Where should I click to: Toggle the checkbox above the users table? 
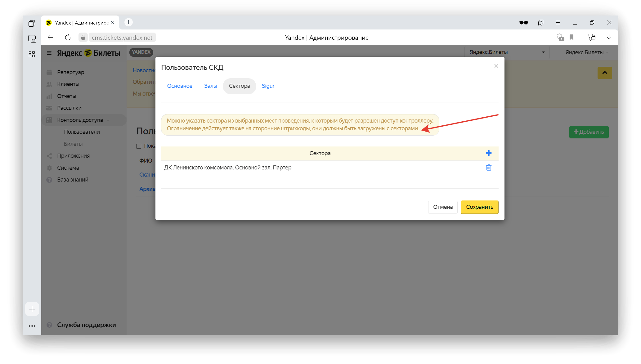point(139,146)
